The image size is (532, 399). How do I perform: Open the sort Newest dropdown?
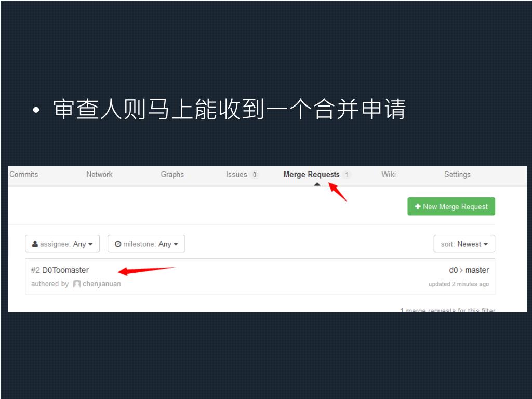coord(464,244)
